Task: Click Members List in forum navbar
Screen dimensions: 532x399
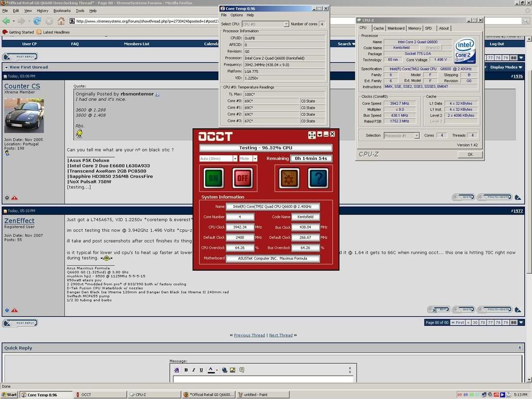Action: 137,44
